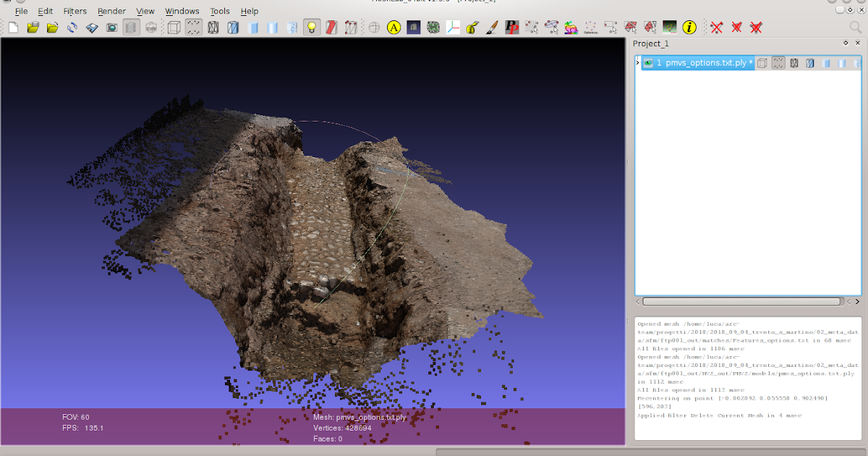The width and height of the screenshot is (868, 456).
Task: Select the pmvs_options.txt.ply layer name
Action: pos(705,63)
